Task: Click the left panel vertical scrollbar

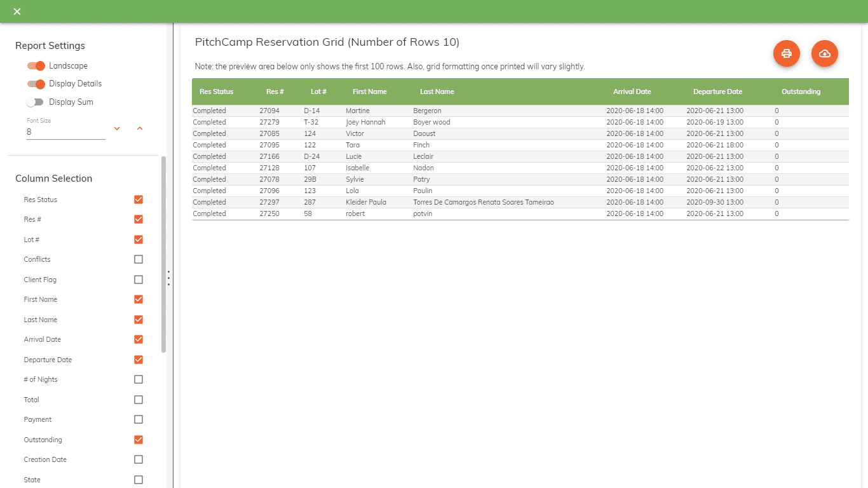Action: click(164, 254)
